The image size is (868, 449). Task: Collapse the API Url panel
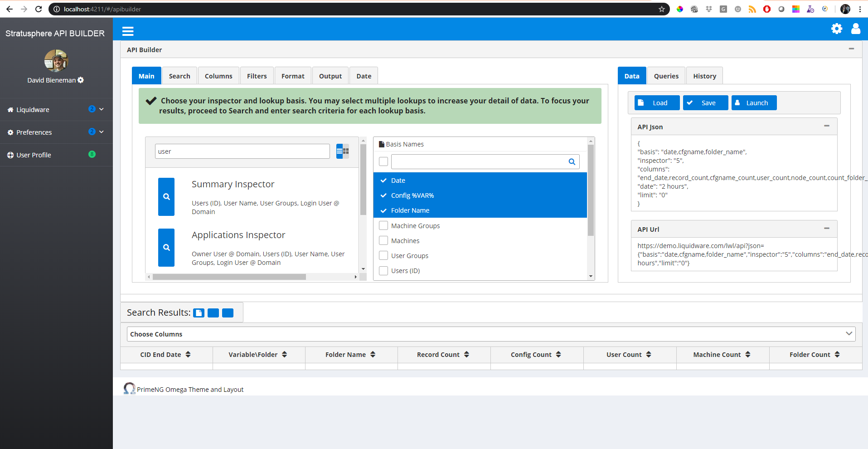tap(827, 228)
